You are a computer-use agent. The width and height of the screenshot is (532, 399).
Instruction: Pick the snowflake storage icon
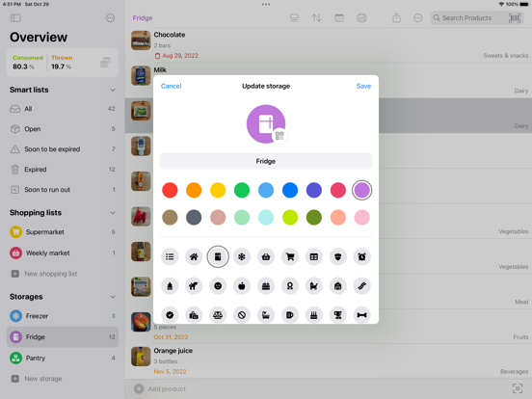pyautogui.click(x=242, y=256)
